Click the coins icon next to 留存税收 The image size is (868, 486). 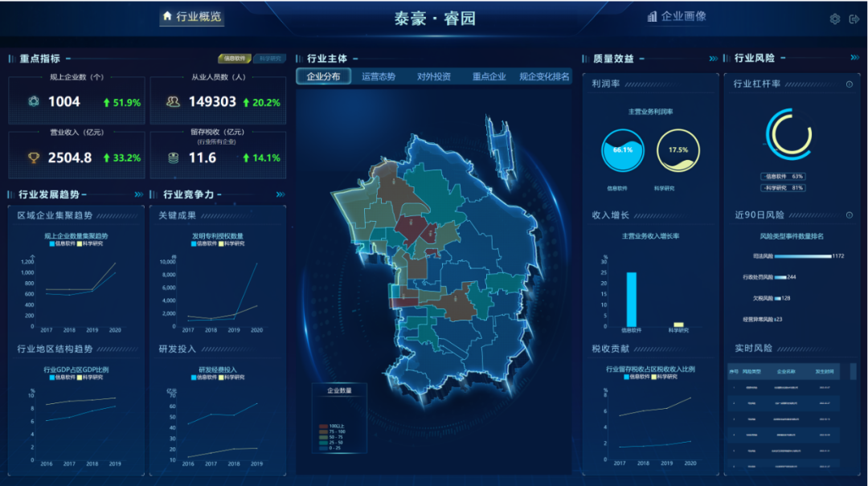pyautogui.click(x=172, y=156)
